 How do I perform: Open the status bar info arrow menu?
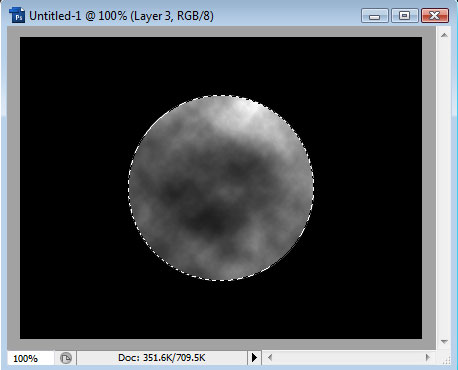click(254, 358)
